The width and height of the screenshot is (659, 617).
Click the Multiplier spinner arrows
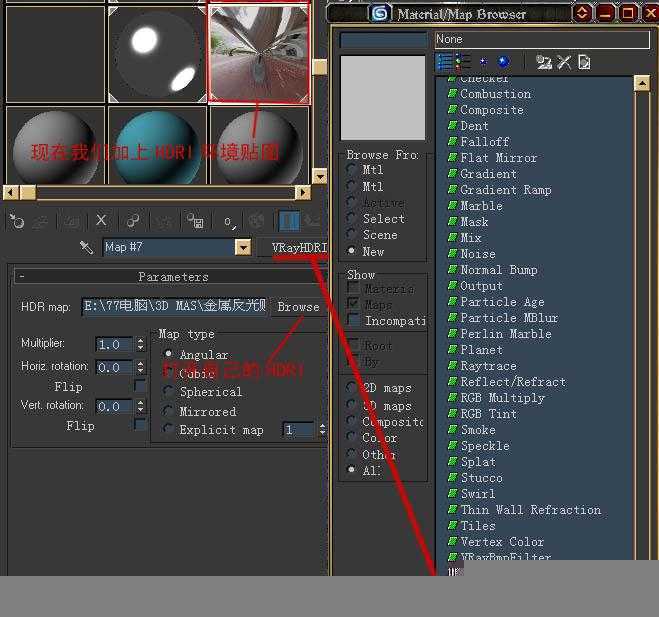pos(140,344)
